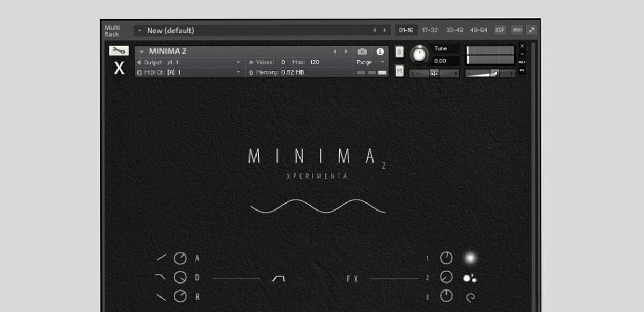The image size is (644, 312).
Task: Click the New (default) multi name header
Action: pos(172,31)
